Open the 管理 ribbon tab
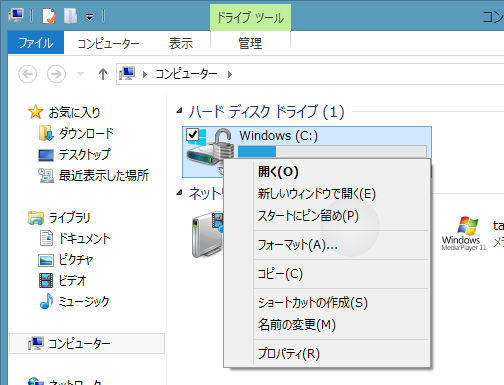This screenshot has height=385, width=504. point(250,43)
